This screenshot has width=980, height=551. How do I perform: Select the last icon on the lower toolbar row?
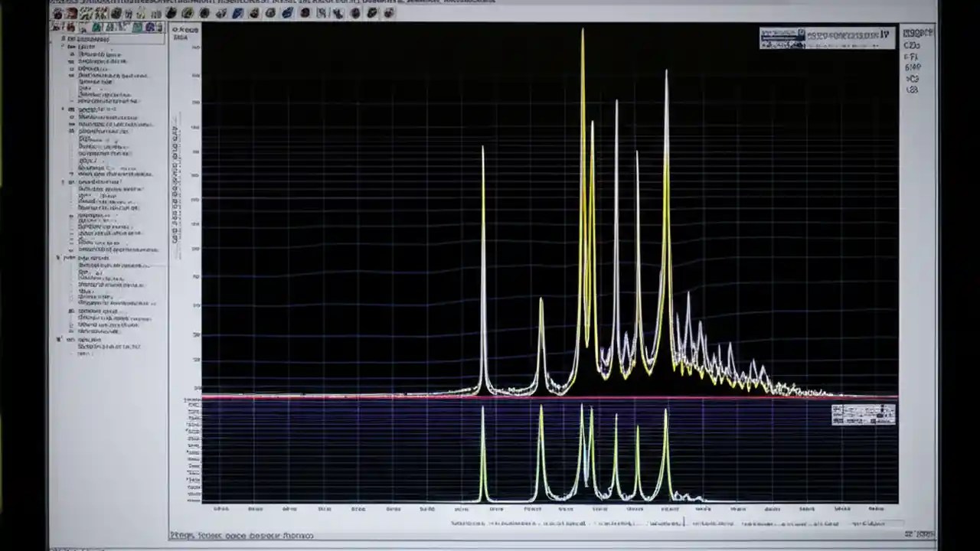[x=157, y=25]
